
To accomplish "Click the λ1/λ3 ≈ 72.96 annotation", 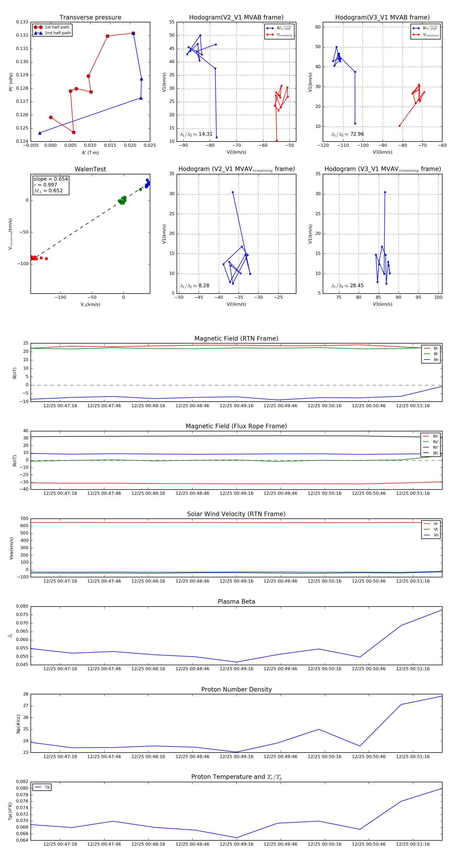I will click(347, 134).
